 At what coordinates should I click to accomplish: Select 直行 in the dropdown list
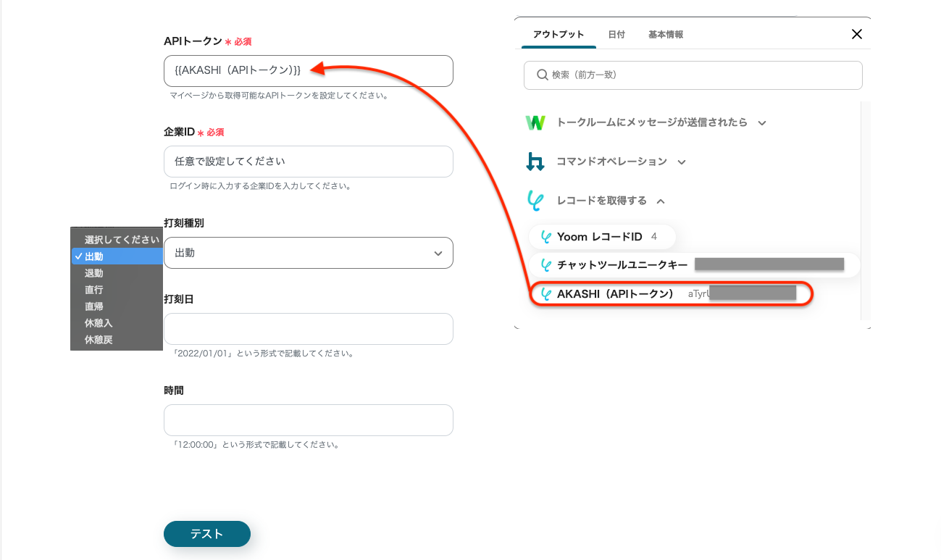click(x=117, y=290)
